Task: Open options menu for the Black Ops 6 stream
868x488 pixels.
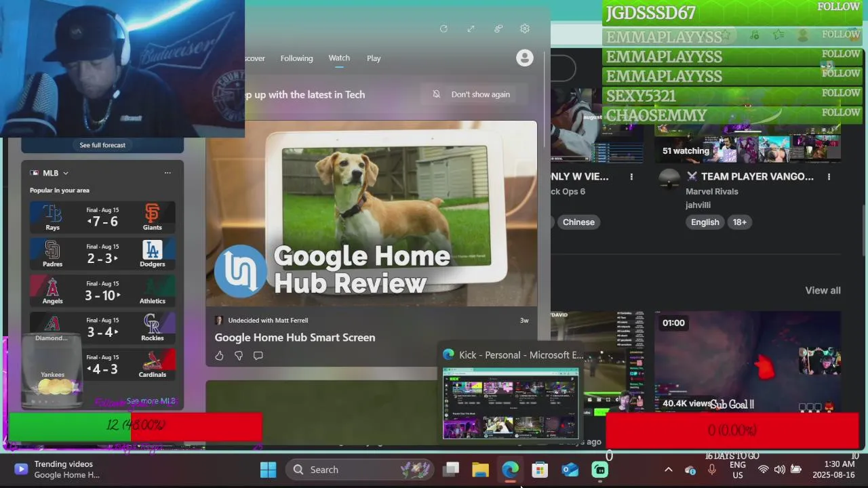Action: (631, 176)
